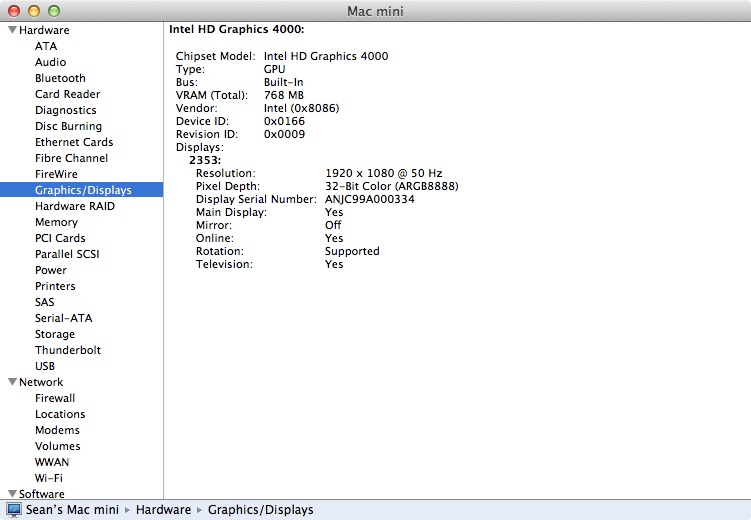Click the resolution value 1920 x 1080
Image resolution: width=751 pixels, height=520 pixels.
point(384,173)
